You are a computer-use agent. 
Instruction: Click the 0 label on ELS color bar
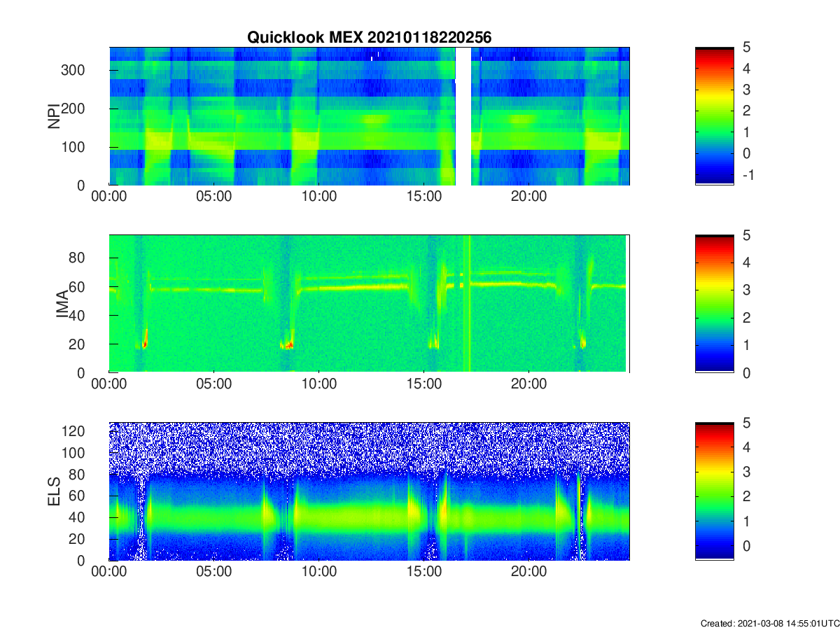[x=746, y=547]
